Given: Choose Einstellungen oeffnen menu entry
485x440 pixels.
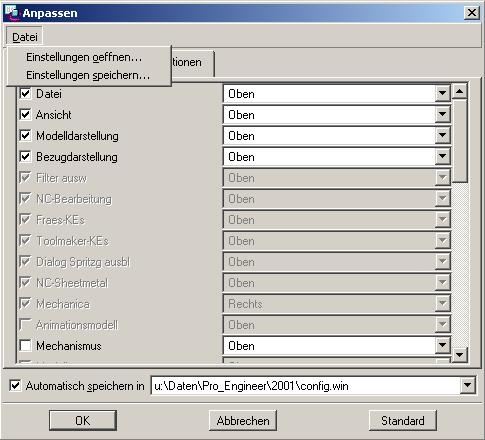Looking at the screenshot, I should 84,57.
